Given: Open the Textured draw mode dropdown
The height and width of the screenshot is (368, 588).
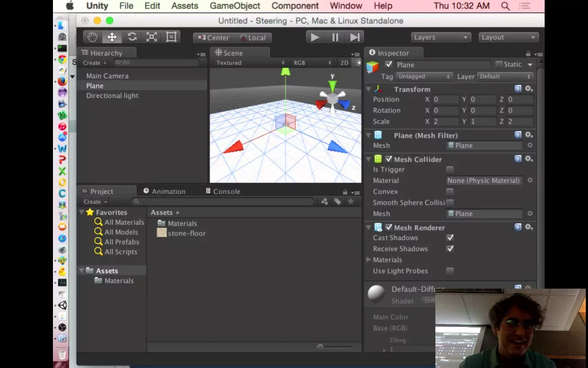Looking at the screenshot, I should tap(250, 63).
